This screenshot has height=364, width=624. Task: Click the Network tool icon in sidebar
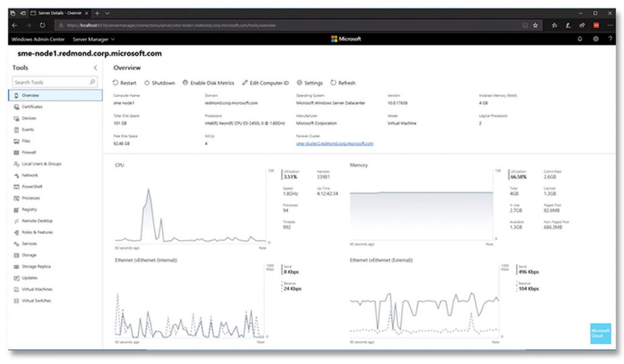point(16,175)
